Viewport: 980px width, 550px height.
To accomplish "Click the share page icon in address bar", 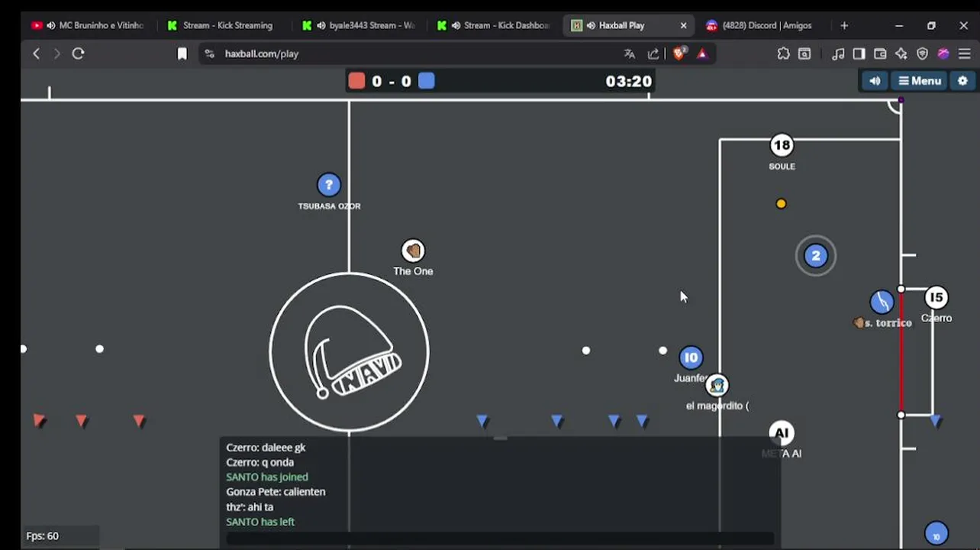I will coord(653,53).
